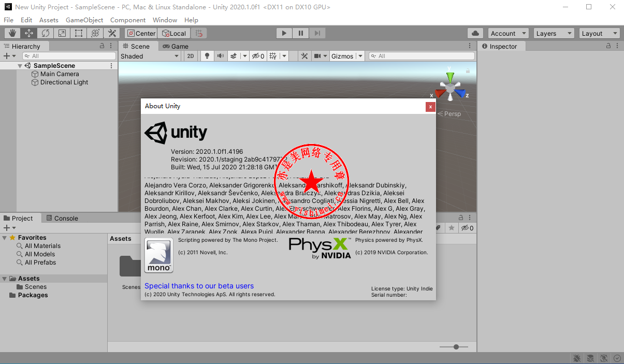Click the Project panel favorite star filter

452,228
